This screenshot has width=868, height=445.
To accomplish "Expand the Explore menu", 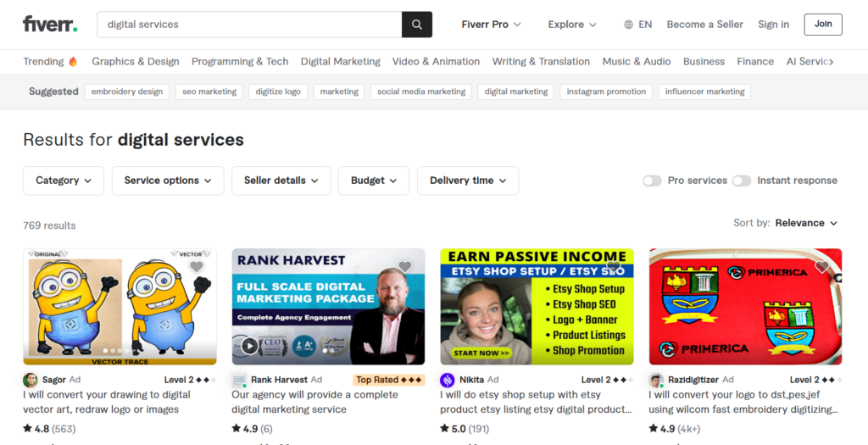I will (572, 25).
